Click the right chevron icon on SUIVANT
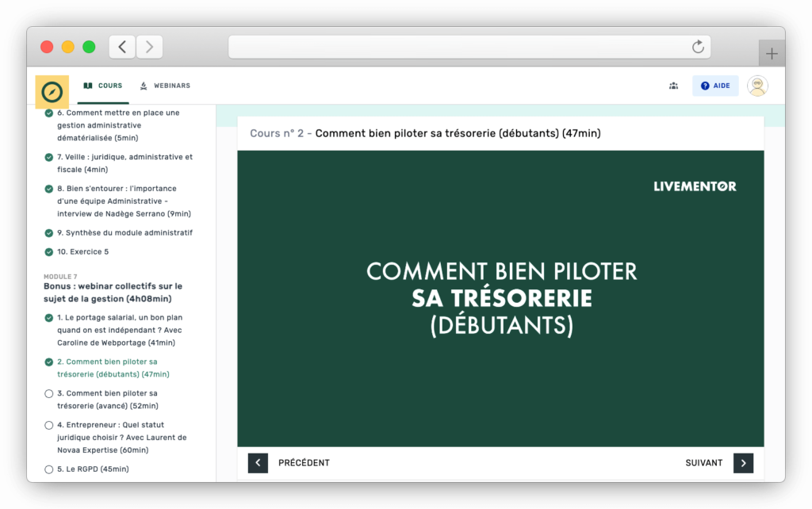Viewport: 812px width, 509px height. pos(743,462)
